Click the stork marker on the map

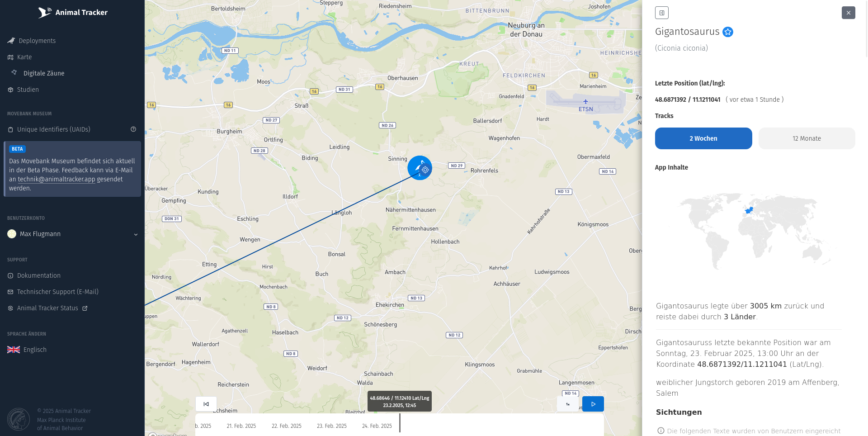click(x=420, y=168)
